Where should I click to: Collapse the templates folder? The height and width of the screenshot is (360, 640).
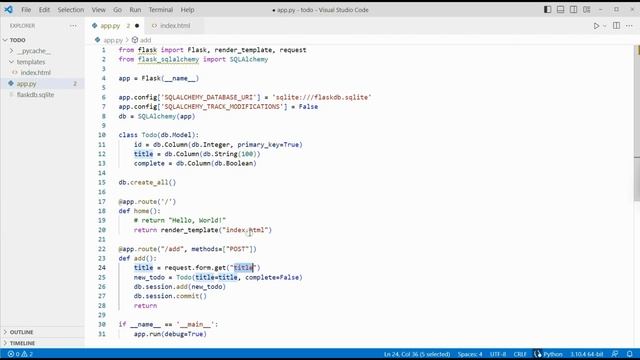pos(11,62)
